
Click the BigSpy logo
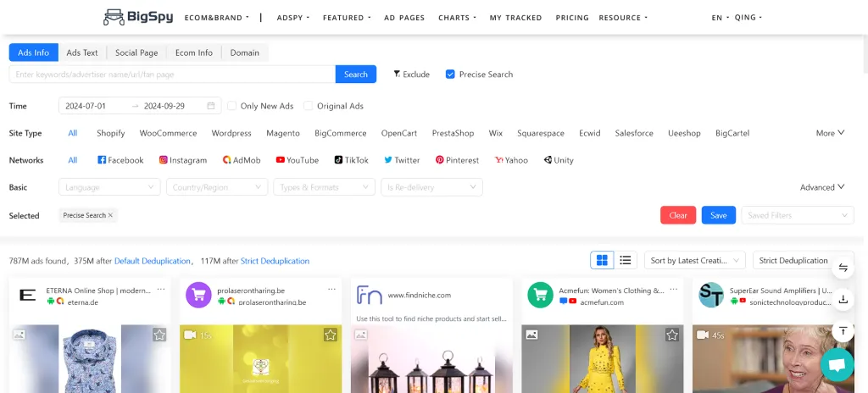click(136, 17)
